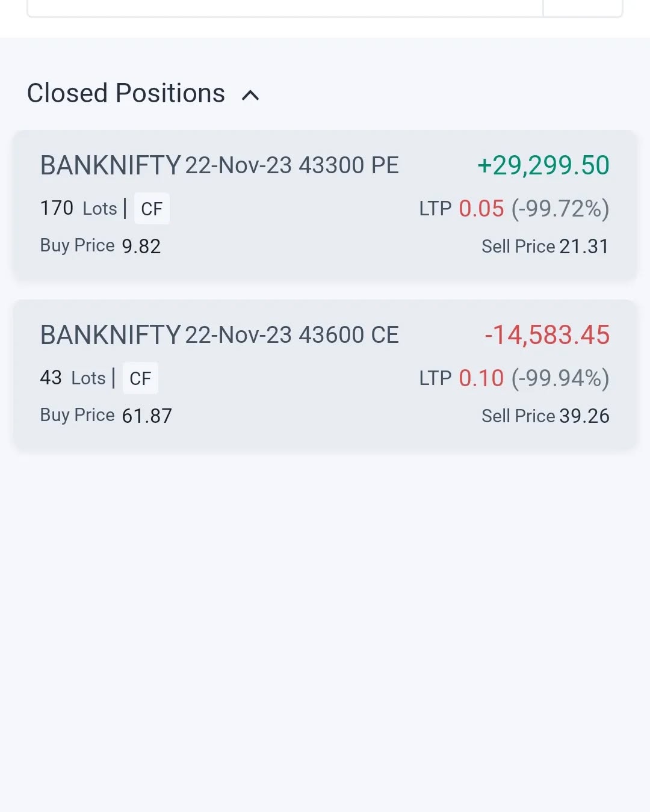Select the -14,583.45 loss value
The height and width of the screenshot is (812, 650).
coord(547,335)
